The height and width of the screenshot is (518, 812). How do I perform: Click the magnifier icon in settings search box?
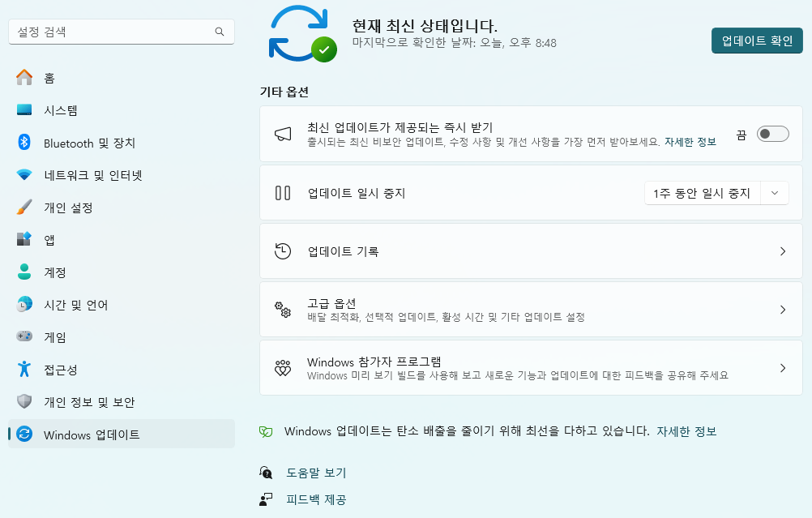[x=220, y=32]
